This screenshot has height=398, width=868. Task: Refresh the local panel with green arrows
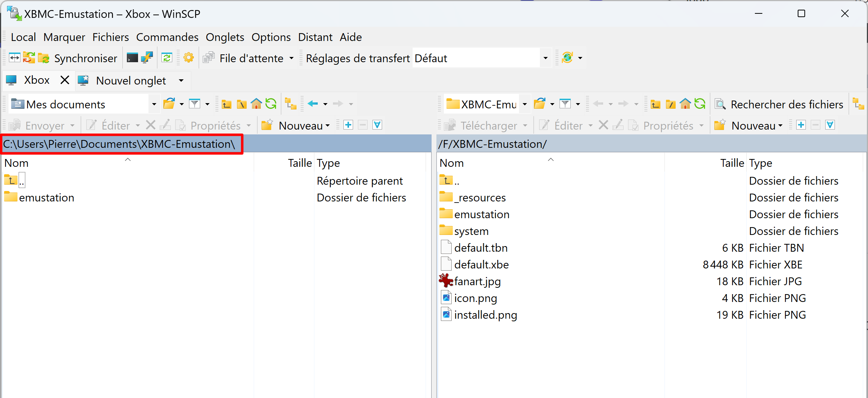[271, 104]
